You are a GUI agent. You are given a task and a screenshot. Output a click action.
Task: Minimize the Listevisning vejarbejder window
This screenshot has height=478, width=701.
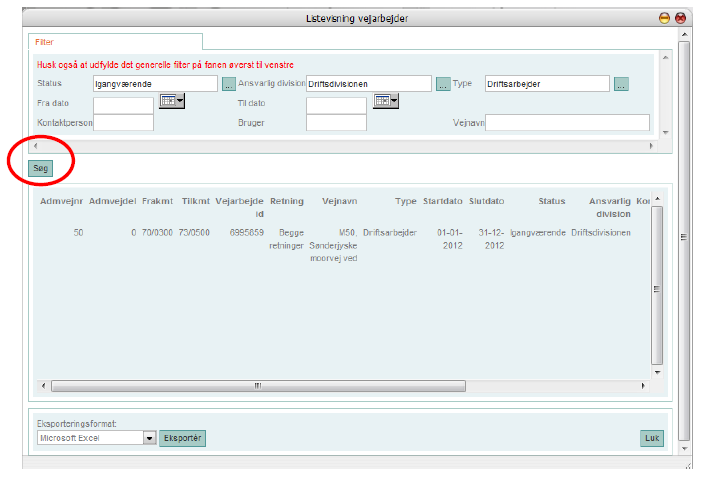pos(664,18)
